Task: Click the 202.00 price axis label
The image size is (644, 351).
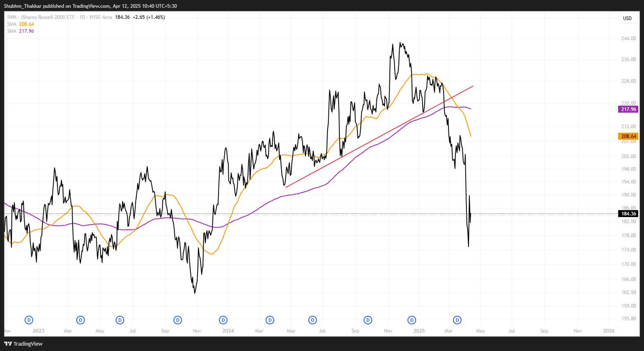Action: tap(628, 156)
